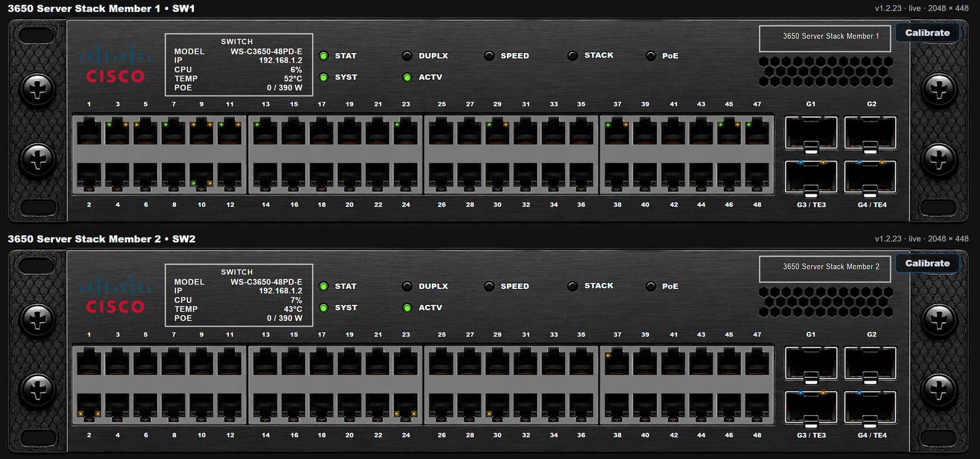Click the DUPLX LED on SW2
Image resolution: width=980 pixels, height=459 pixels.
tap(407, 287)
